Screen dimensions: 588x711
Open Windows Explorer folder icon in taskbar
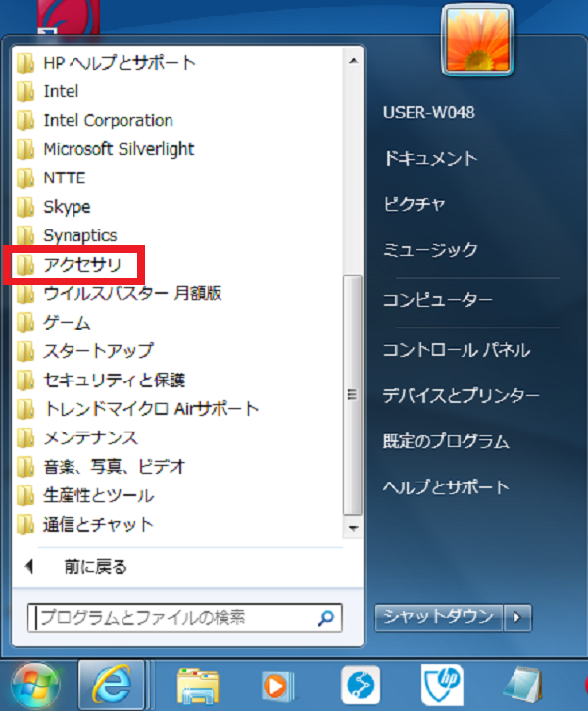198,686
